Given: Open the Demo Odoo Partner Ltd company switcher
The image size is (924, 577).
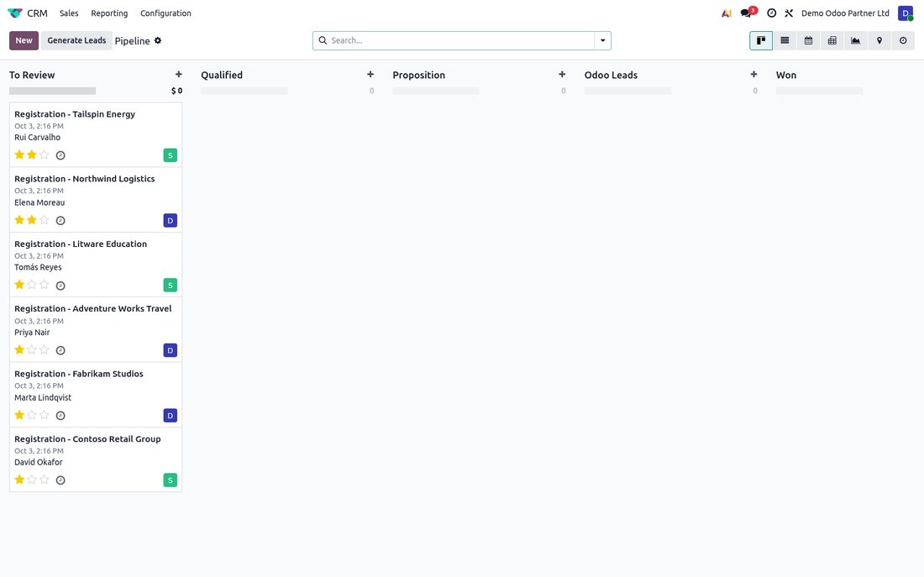Looking at the screenshot, I should (845, 13).
